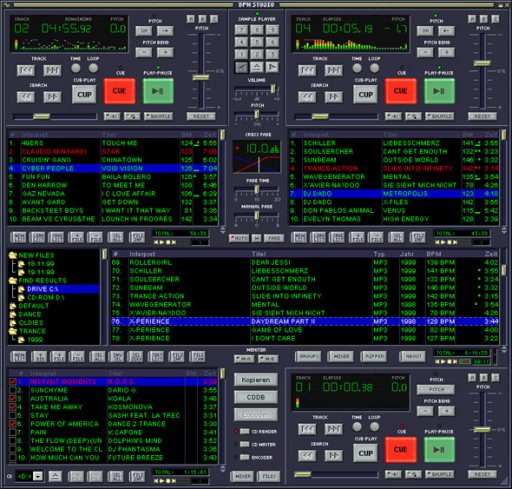Click red CUE button on left deck
The width and height of the screenshot is (512, 489).
[119, 91]
